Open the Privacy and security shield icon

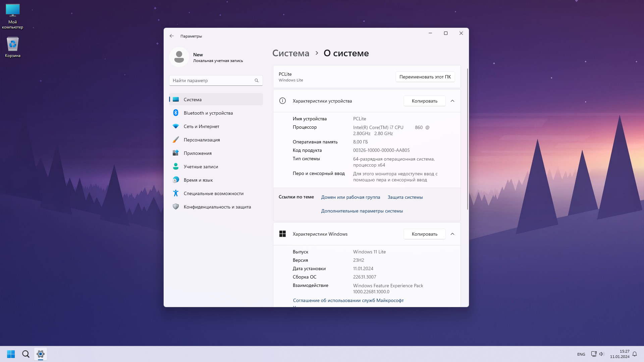175,207
